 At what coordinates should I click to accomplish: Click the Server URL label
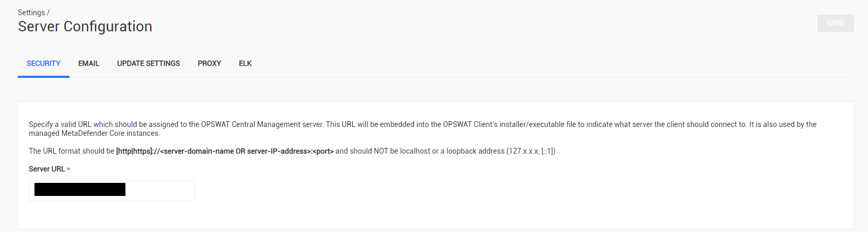(47, 169)
